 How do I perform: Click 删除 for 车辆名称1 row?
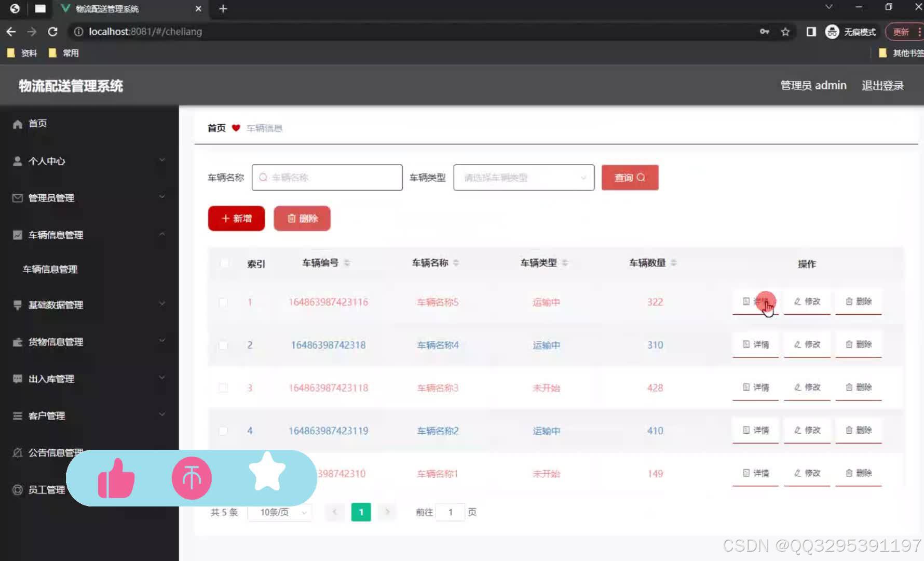click(x=859, y=473)
